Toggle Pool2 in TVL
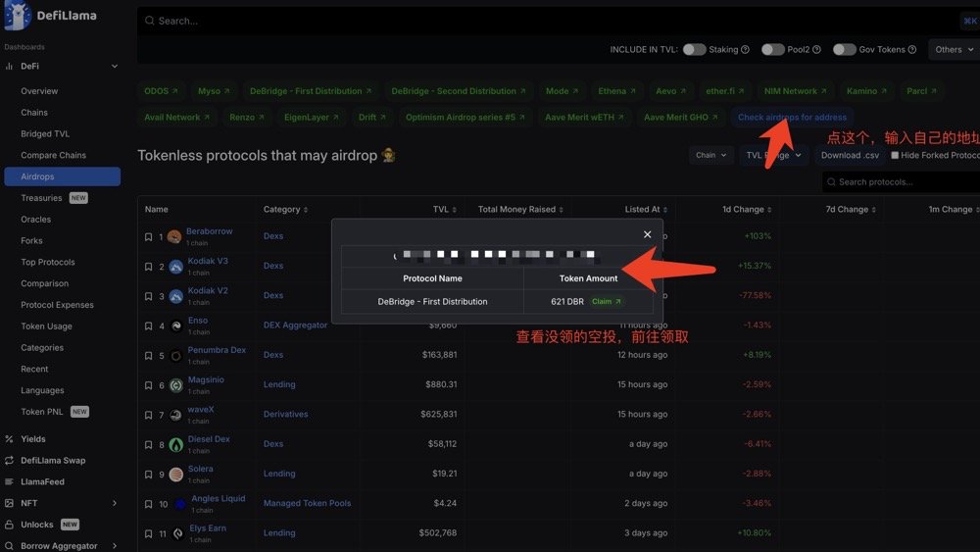This screenshot has width=980, height=552. [772, 49]
